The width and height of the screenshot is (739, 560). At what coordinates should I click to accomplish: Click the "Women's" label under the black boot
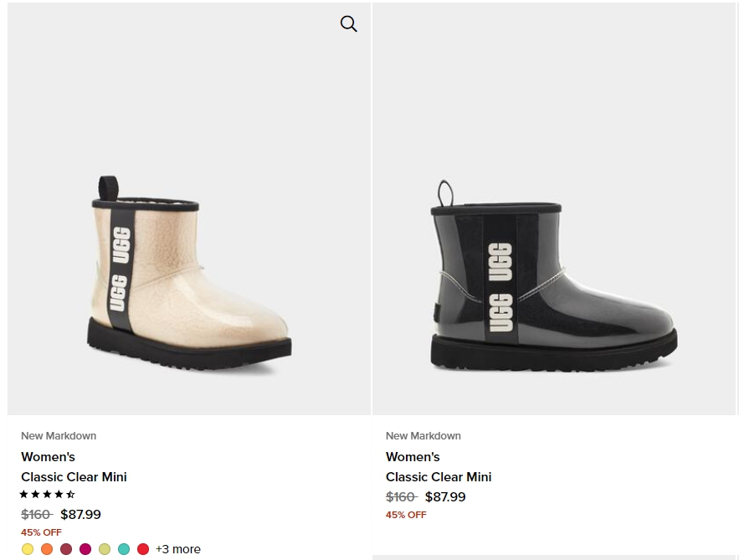[413, 457]
